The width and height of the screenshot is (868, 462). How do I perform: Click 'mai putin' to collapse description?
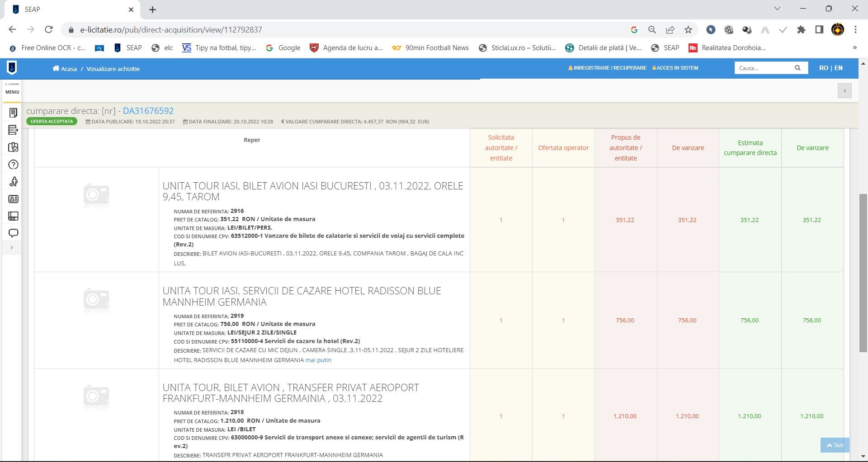point(318,360)
